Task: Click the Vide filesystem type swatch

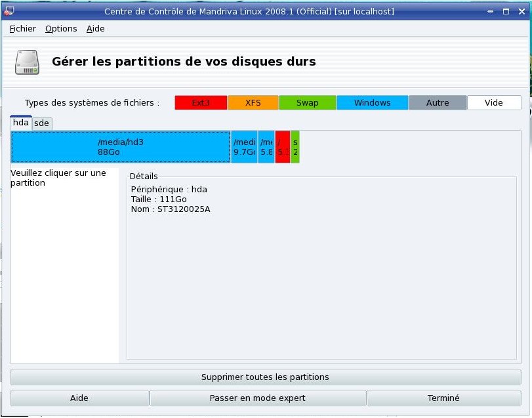Action: (x=494, y=103)
